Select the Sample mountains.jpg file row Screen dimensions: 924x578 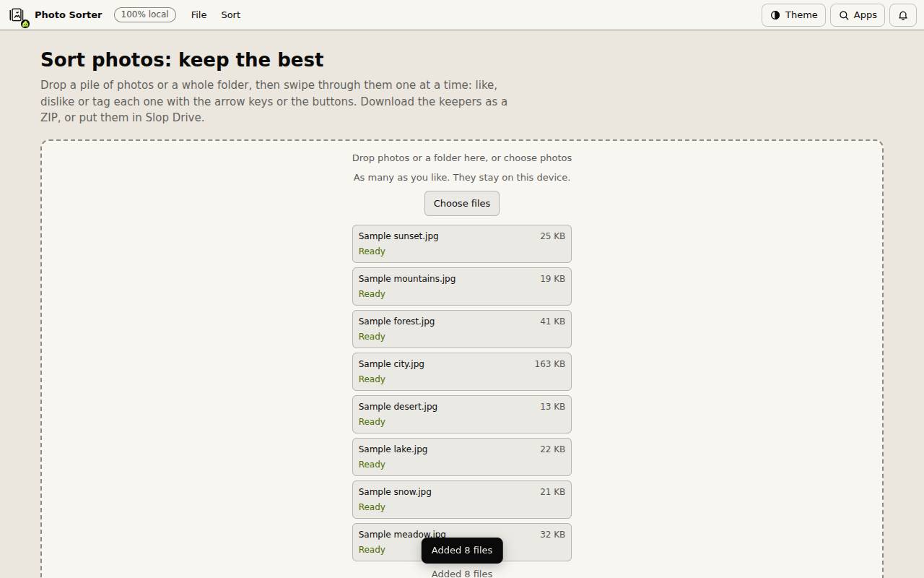[x=462, y=286]
